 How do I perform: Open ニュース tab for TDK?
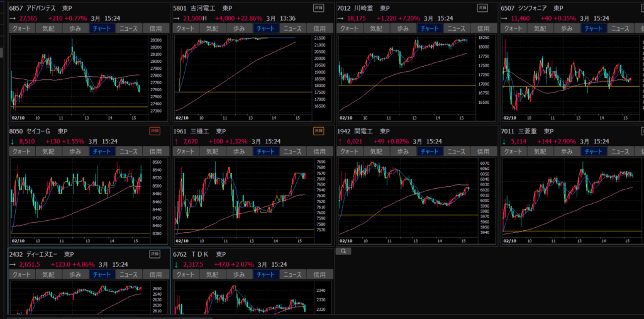(292, 274)
